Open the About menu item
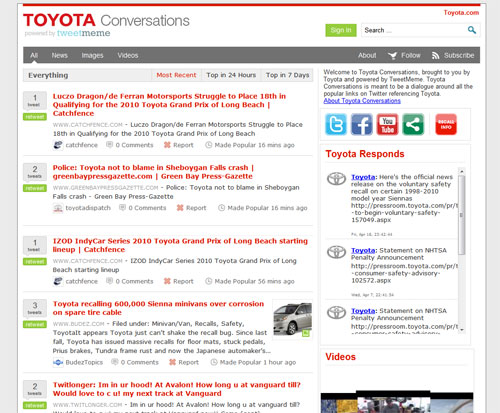500x413 pixels. [367, 55]
